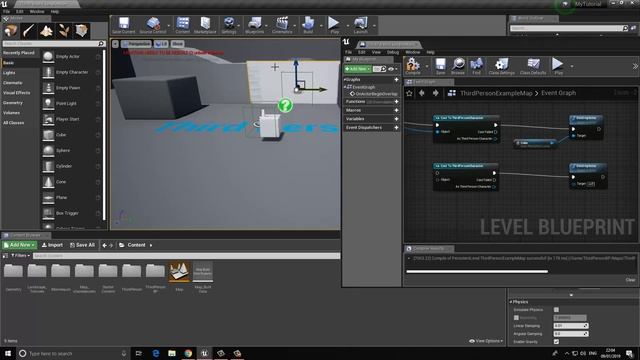Toggle Content Browser sources panel icon
Viewport: 640px width, 360px height.
pos(5,256)
